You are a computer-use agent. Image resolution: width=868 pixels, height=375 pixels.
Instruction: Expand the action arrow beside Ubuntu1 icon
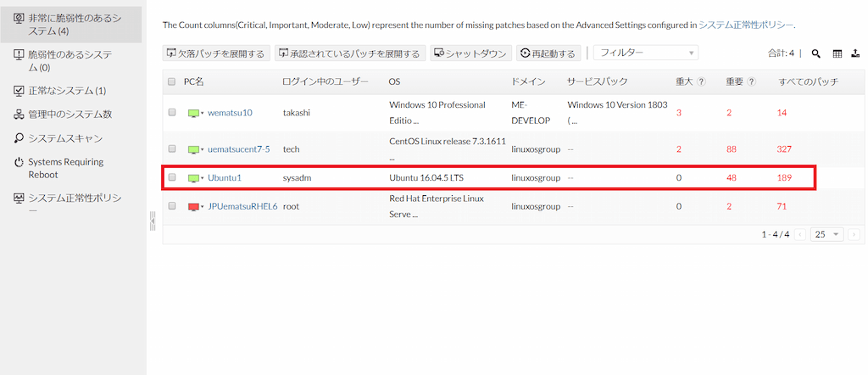[203, 179]
